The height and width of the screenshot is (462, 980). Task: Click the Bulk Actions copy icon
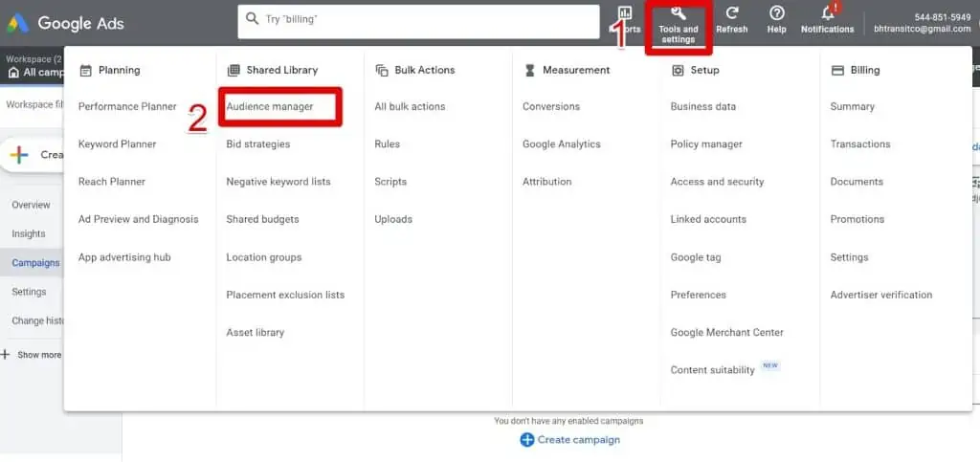381,71
